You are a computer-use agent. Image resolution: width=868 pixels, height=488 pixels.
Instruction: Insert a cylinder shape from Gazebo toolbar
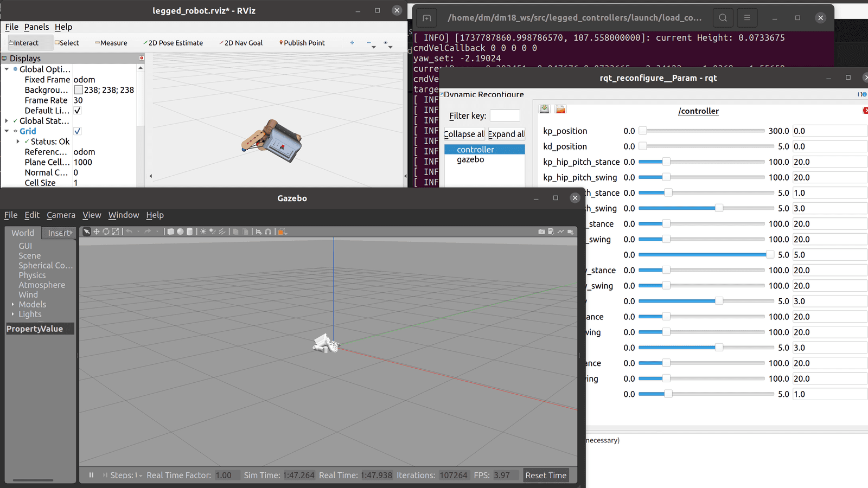point(189,232)
